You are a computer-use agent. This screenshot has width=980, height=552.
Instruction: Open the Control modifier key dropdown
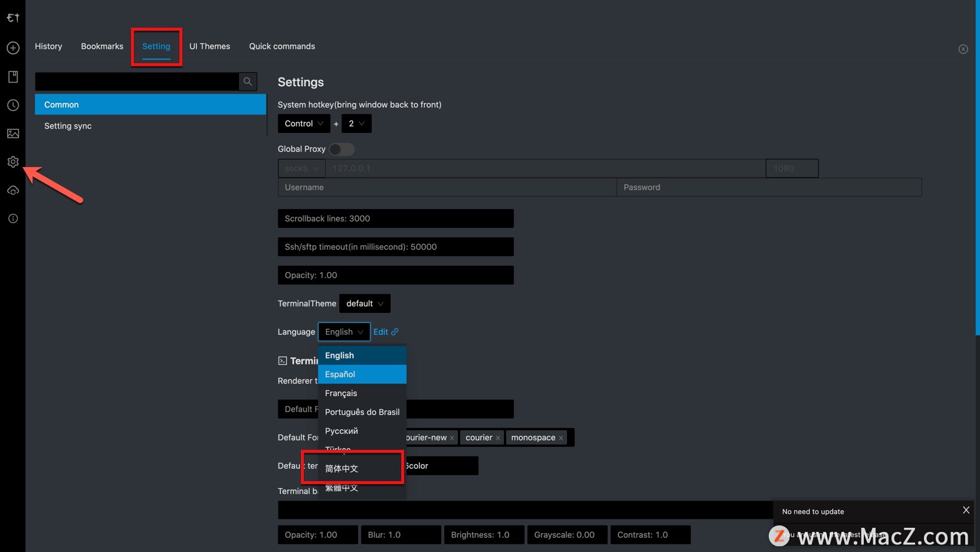[x=304, y=123]
